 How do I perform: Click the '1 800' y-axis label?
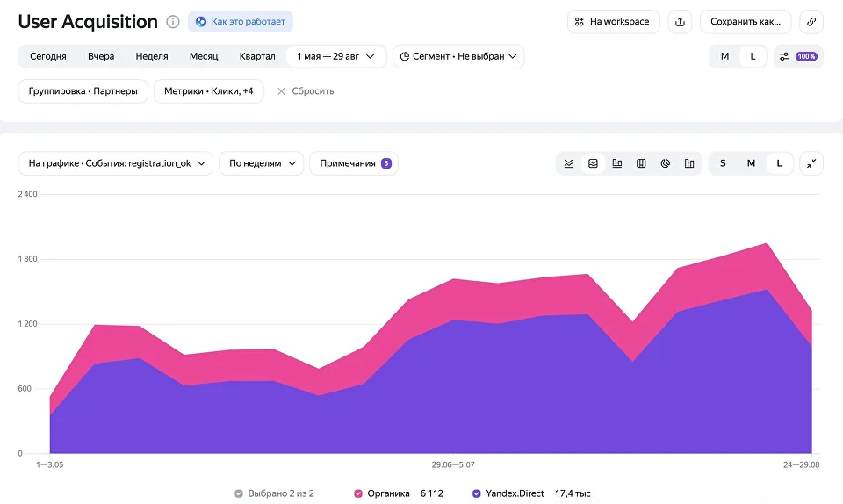[27, 259]
